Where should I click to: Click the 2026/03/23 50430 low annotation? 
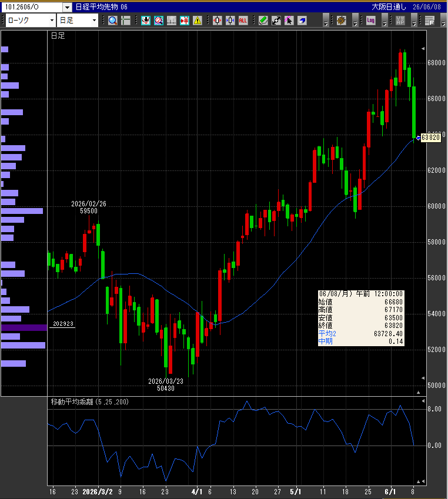tap(166, 384)
